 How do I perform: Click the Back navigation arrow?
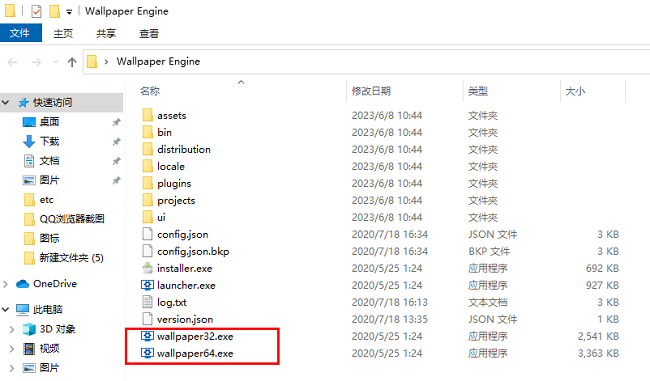(13, 62)
